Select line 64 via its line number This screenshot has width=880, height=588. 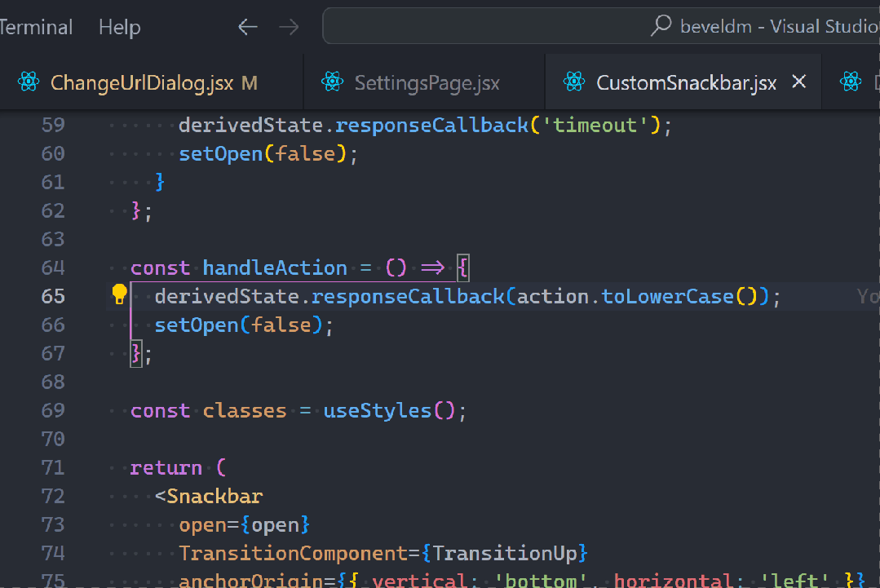pos(53,267)
